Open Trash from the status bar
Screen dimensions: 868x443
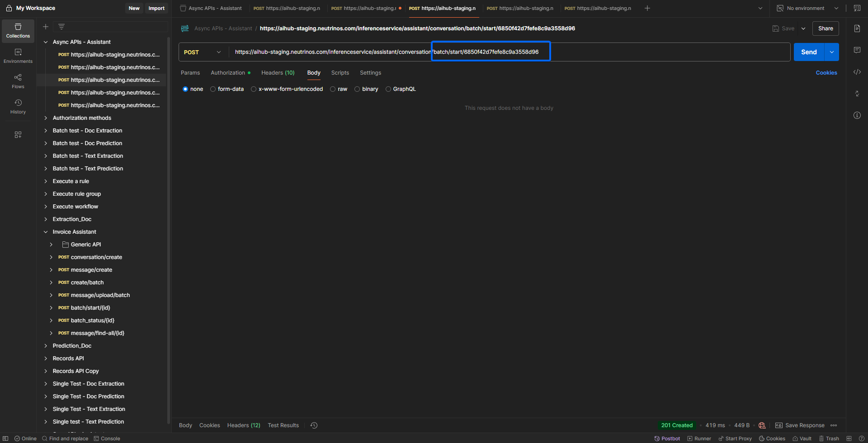[x=829, y=438]
